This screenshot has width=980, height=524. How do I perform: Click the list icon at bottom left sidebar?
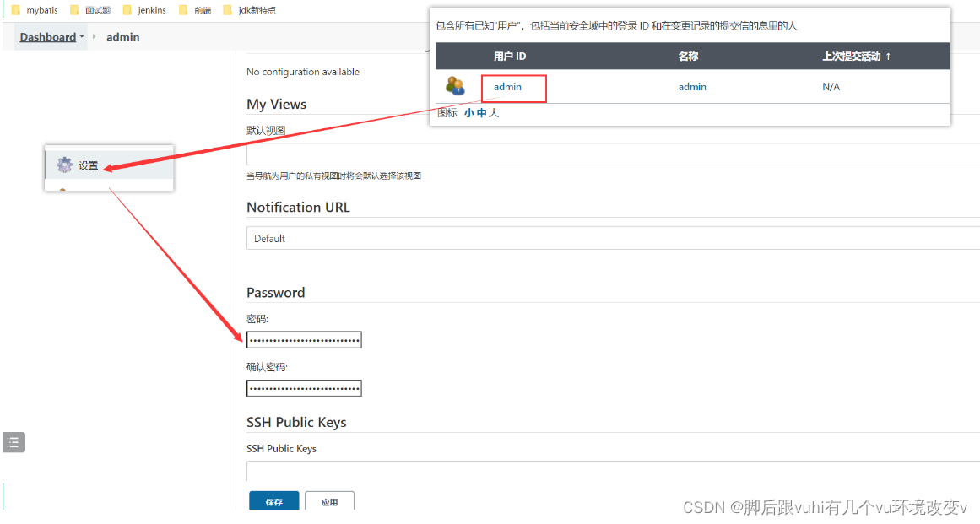click(x=13, y=441)
